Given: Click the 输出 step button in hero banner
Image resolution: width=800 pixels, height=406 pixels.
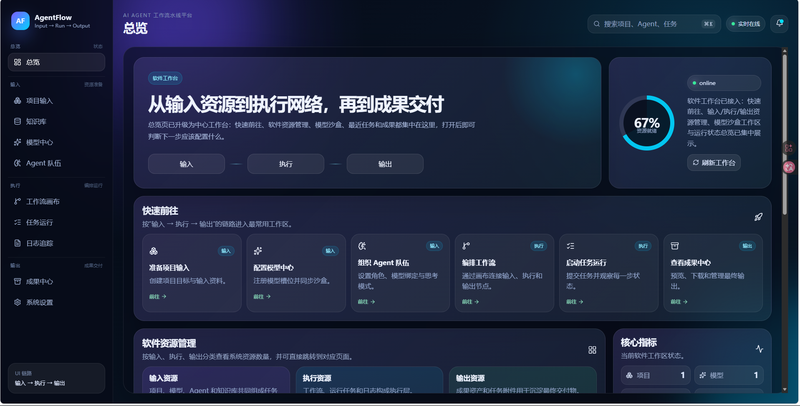Looking at the screenshot, I should (385, 164).
